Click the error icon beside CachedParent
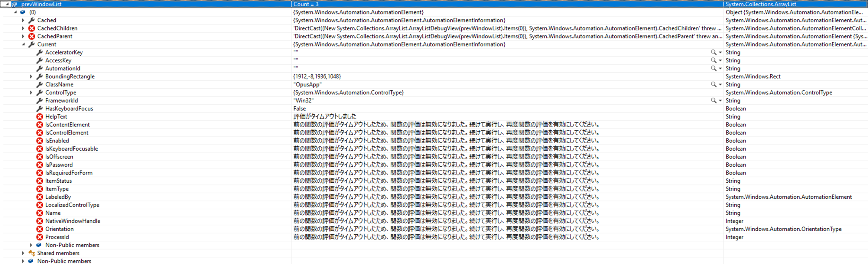The width and height of the screenshot is (868, 264). pos(32,36)
